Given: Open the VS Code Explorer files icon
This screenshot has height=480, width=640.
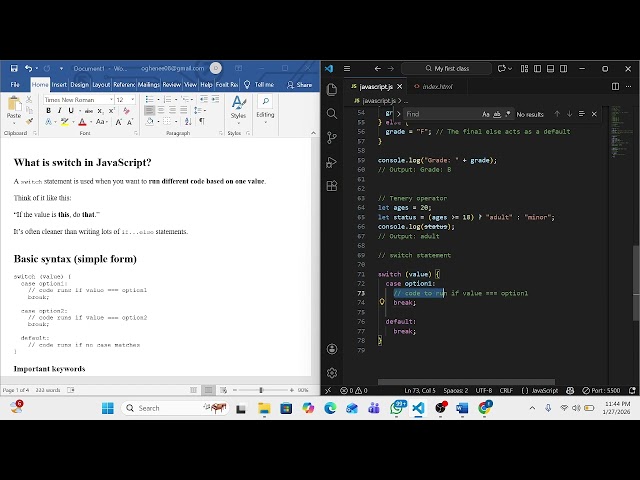Looking at the screenshot, I should tap(332, 89).
